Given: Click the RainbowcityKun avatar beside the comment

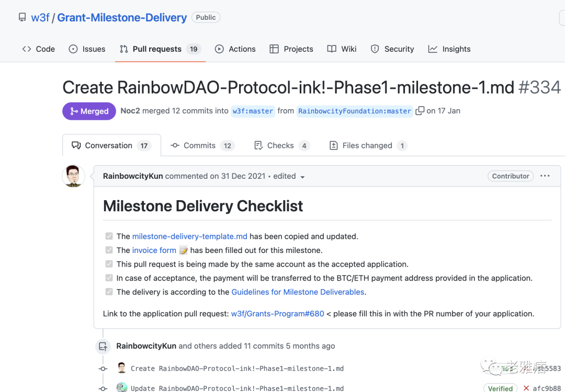Looking at the screenshot, I should [74, 176].
